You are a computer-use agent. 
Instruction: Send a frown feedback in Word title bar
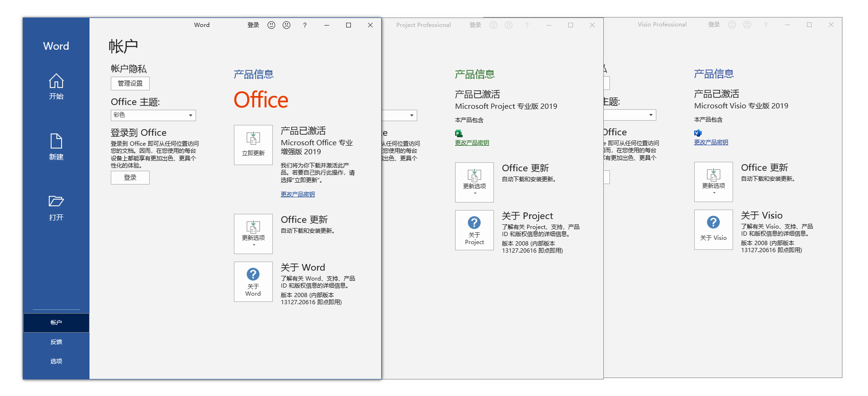click(286, 25)
